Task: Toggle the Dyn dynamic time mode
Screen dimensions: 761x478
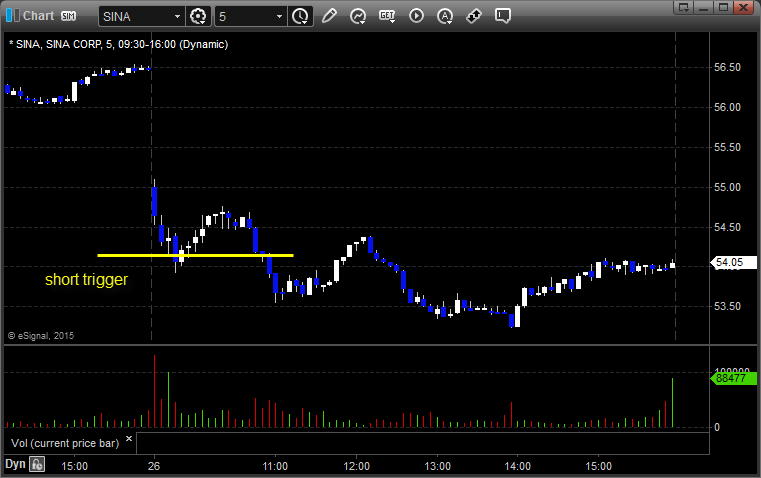Action: pos(15,464)
